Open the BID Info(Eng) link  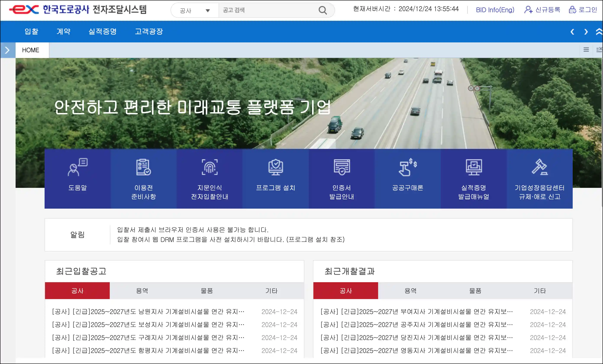click(495, 10)
